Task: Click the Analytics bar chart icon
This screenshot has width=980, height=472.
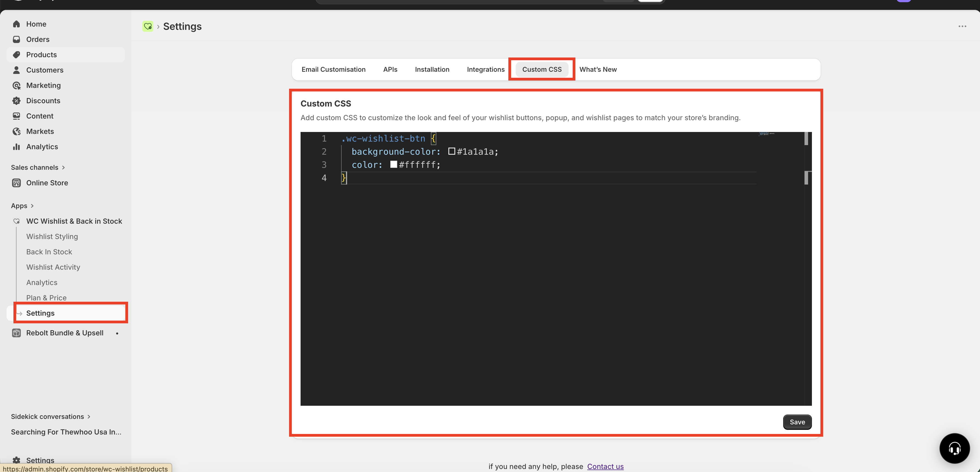Action: [x=16, y=147]
